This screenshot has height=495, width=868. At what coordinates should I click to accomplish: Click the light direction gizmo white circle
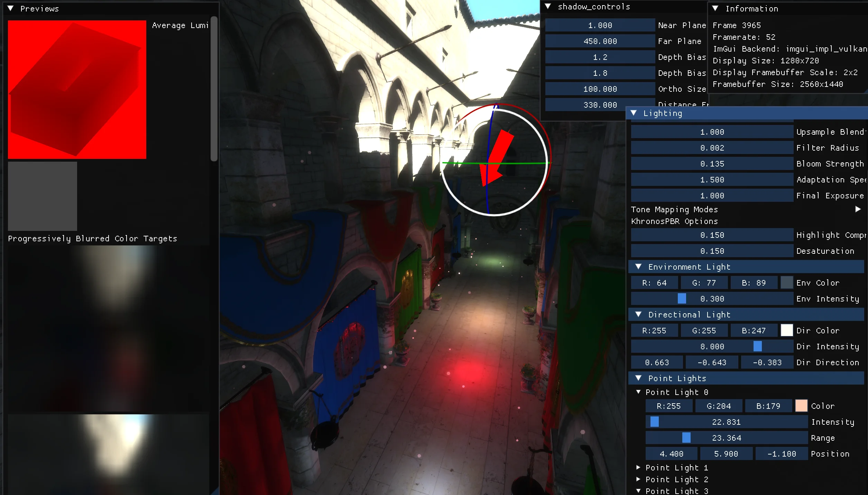(x=495, y=162)
